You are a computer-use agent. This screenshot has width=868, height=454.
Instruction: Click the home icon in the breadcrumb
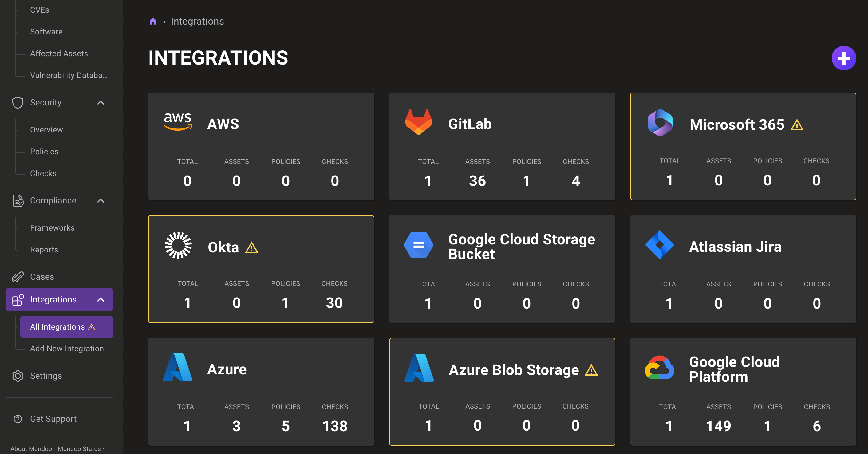click(x=153, y=21)
